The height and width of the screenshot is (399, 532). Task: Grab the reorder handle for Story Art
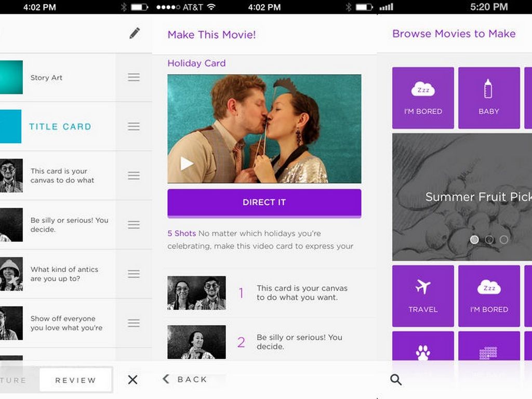pos(134,77)
